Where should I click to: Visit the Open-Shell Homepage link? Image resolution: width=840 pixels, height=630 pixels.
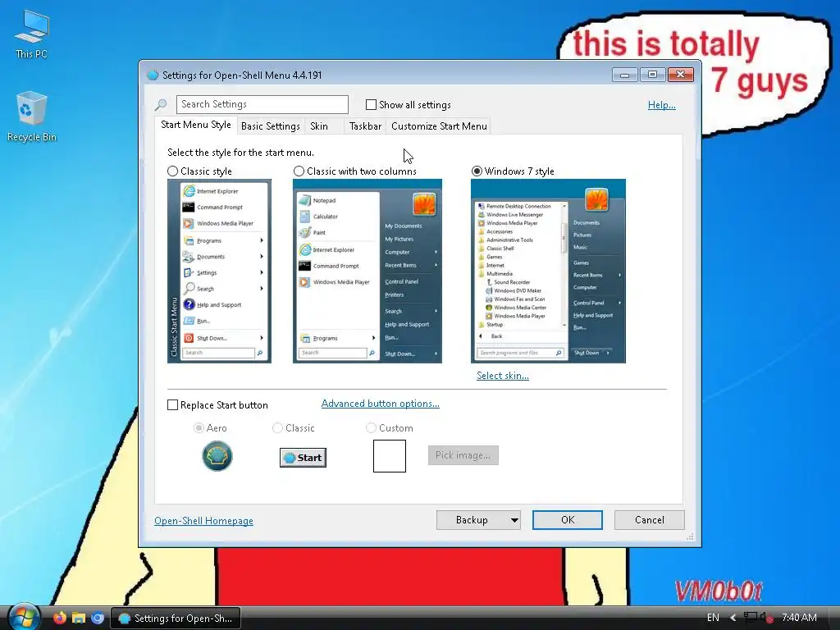[203, 521]
